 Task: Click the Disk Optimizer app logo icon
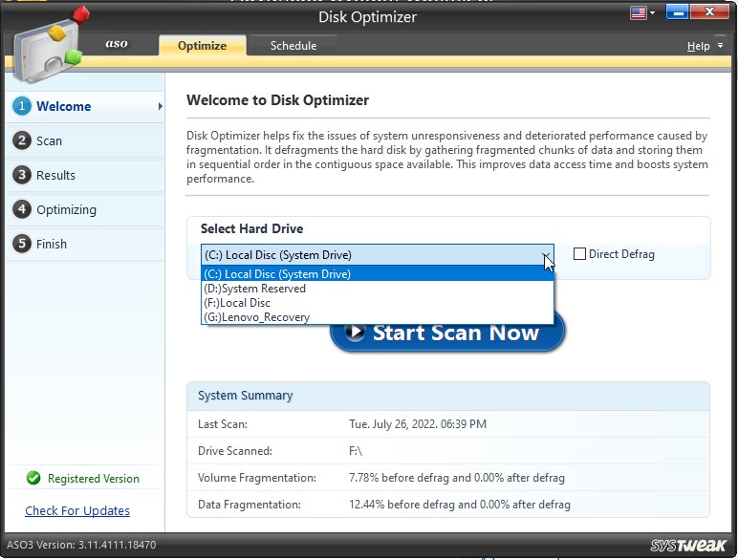[51, 44]
